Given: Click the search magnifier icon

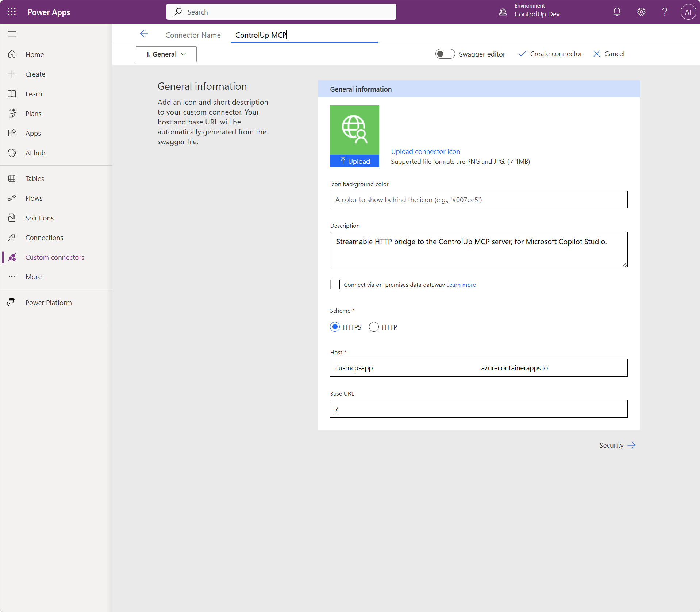Looking at the screenshot, I should pos(178,12).
